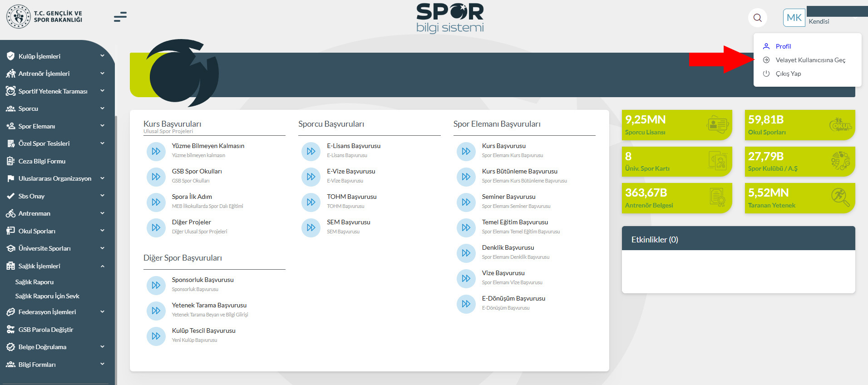This screenshot has height=385, width=868.
Task: Select Velayet Kullanıcısına Geç option
Action: [810, 60]
